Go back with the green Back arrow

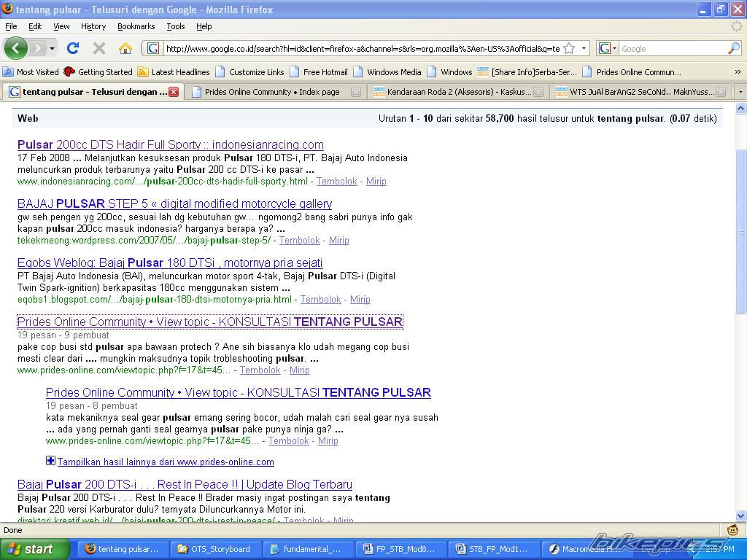click(x=16, y=48)
